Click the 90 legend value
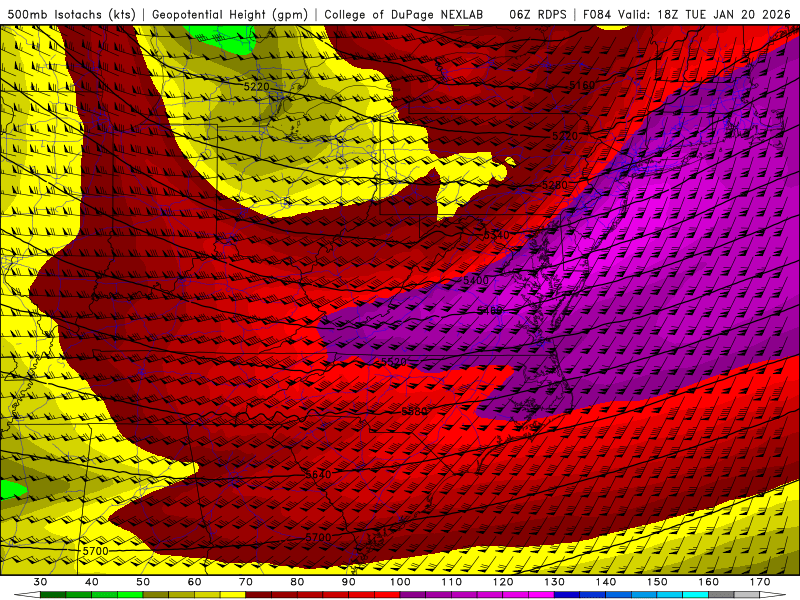800x600 pixels. tap(349, 582)
